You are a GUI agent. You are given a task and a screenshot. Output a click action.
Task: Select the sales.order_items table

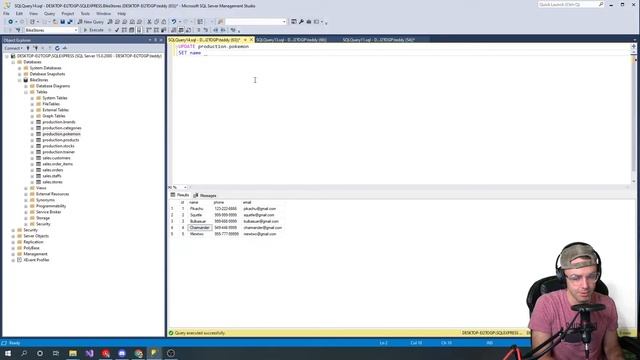(58, 164)
